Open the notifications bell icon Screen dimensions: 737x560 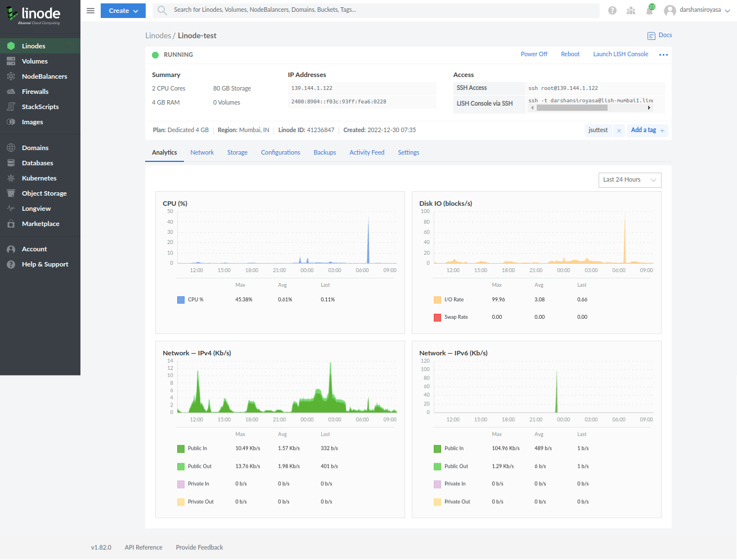click(649, 11)
